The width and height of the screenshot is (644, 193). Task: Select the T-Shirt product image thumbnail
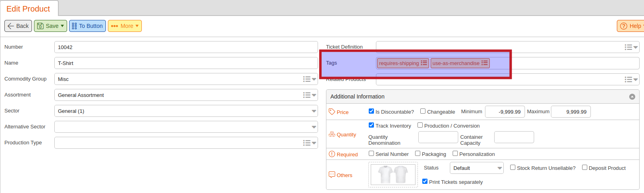coord(393,175)
